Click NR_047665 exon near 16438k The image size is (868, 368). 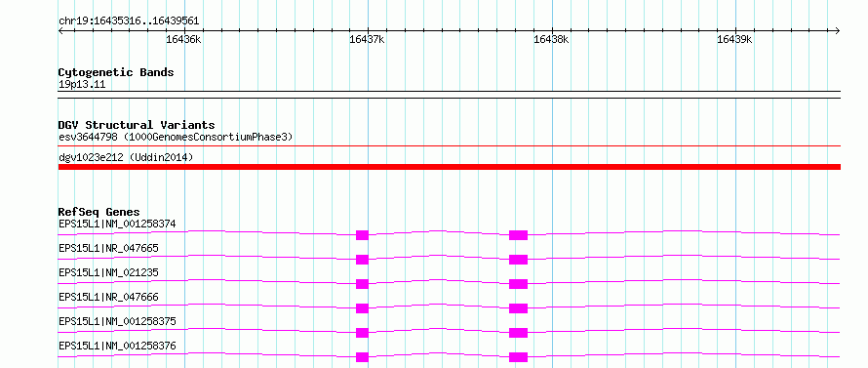click(x=518, y=260)
